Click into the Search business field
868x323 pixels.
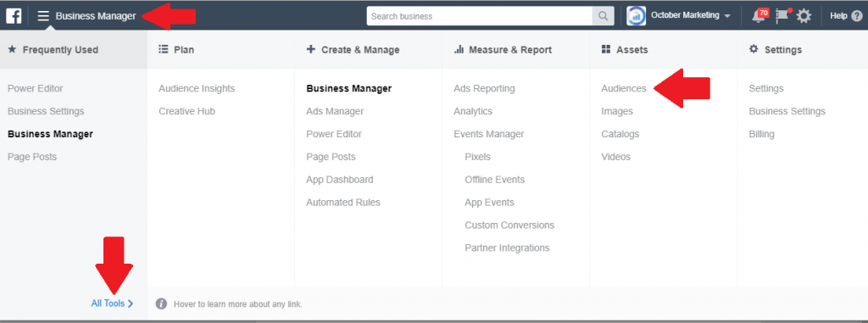[480, 16]
